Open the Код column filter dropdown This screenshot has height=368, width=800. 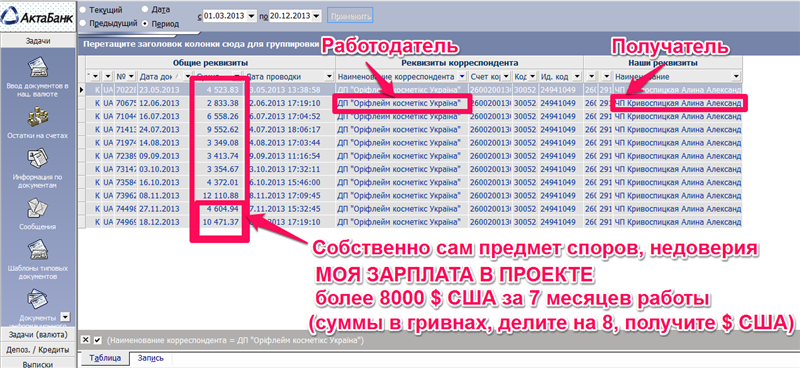533,77
